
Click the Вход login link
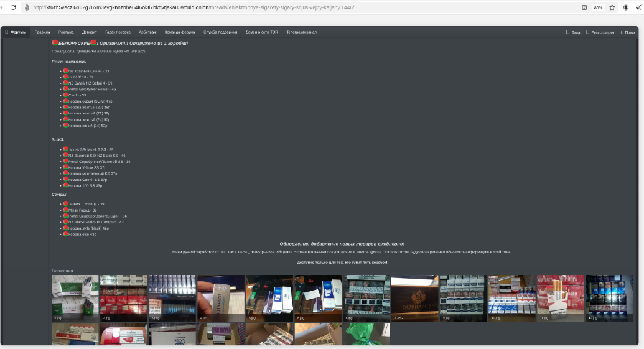click(573, 32)
